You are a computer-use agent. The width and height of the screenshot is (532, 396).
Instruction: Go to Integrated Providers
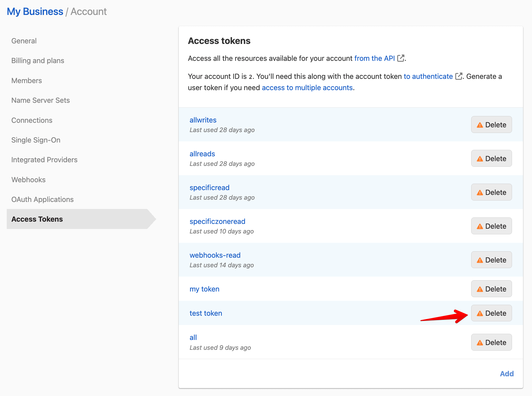tap(44, 160)
